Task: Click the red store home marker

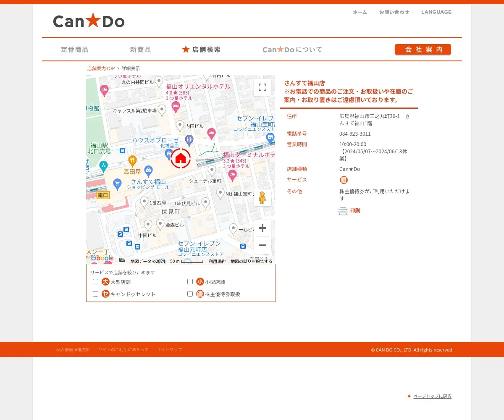Action: pos(181,158)
